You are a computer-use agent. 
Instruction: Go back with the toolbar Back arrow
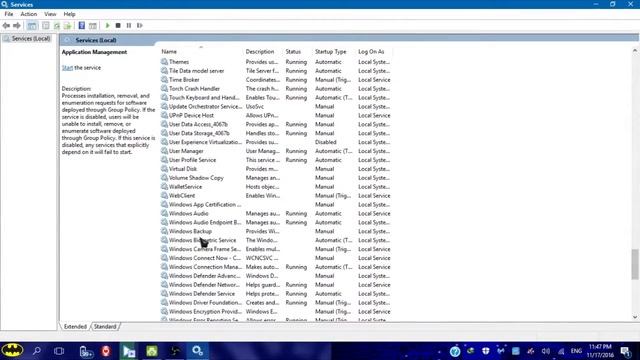pyautogui.click(x=6, y=25)
